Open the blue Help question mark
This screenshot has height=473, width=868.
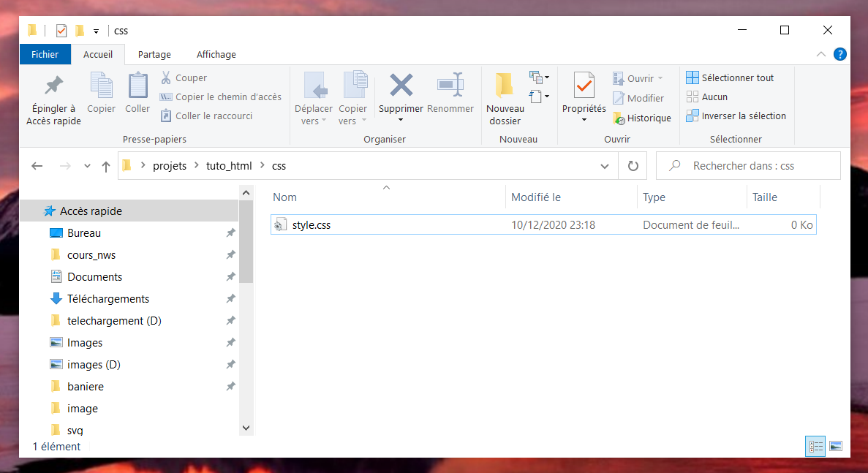[839, 54]
